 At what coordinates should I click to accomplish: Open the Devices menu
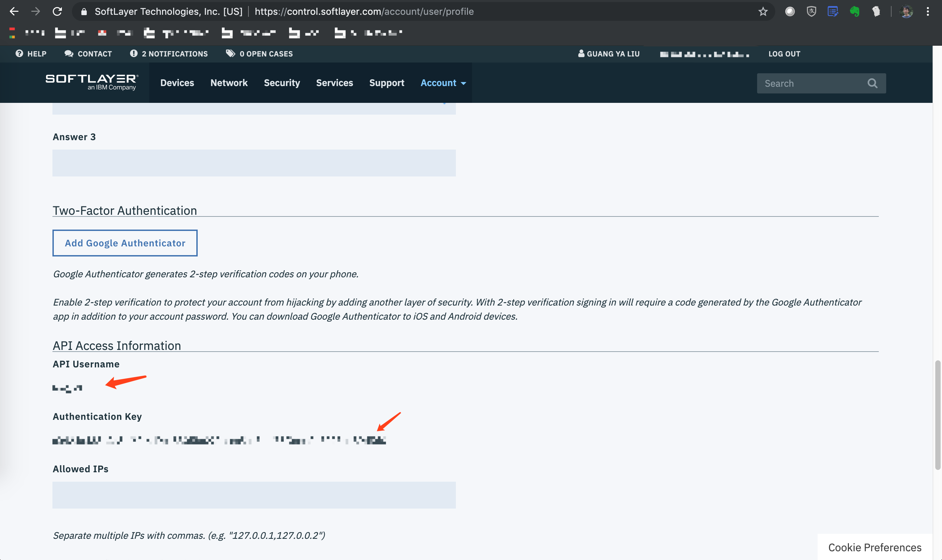[x=177, y=83]
